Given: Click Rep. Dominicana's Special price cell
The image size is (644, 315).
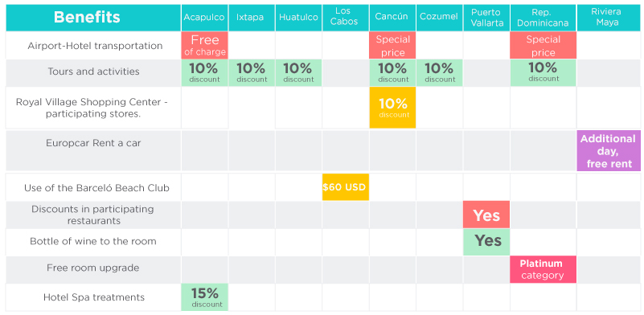Looking at the screenshot, I should tap(543, 45).
